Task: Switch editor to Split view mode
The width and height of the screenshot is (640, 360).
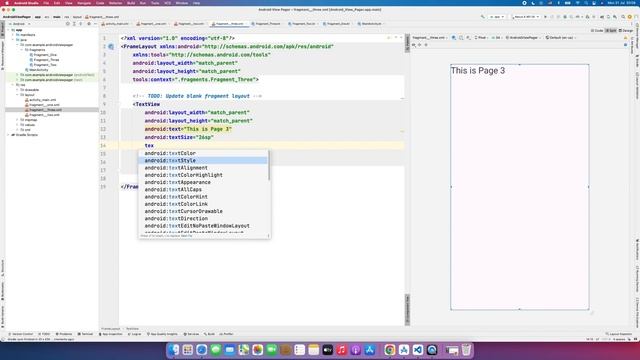Action: pyautogui.click(x=611, y=31)
